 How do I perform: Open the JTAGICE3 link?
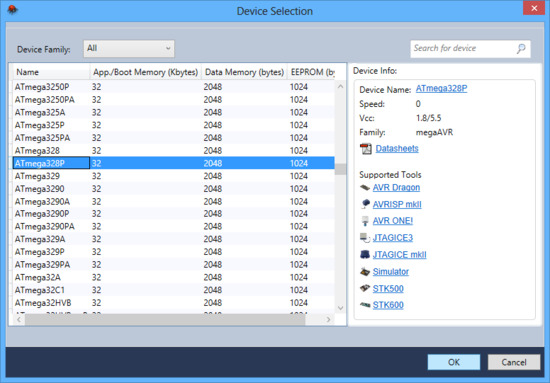tap(393, 238)
